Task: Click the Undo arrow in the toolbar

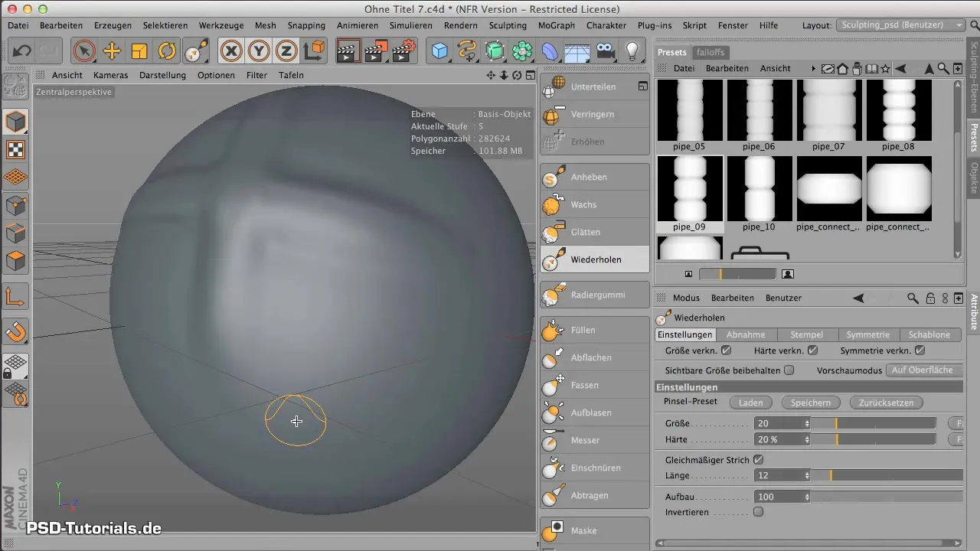Action: (22, 51)
